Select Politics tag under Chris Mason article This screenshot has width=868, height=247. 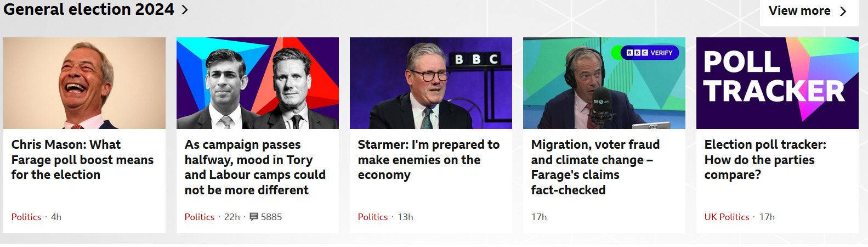(x=26, y=217)
